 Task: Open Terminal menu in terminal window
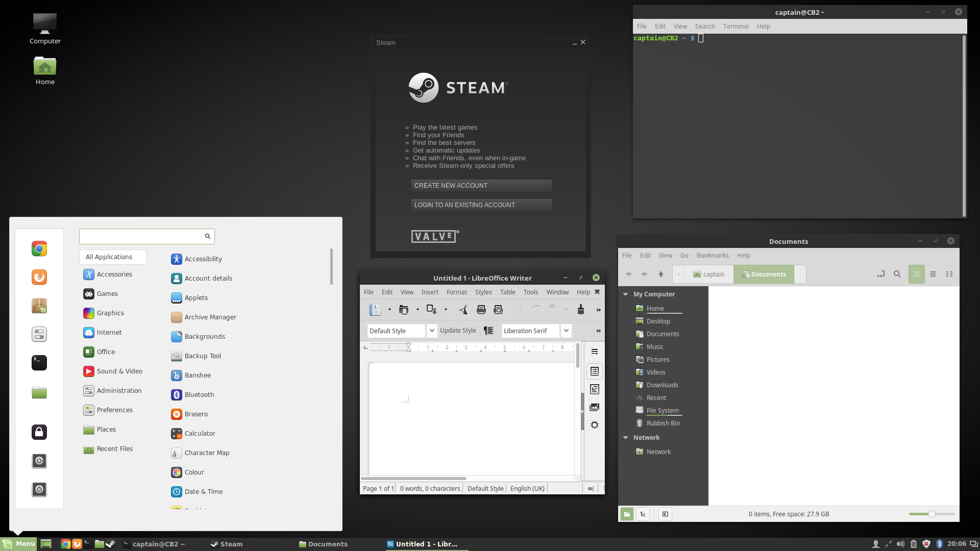[x=735, y=27]
